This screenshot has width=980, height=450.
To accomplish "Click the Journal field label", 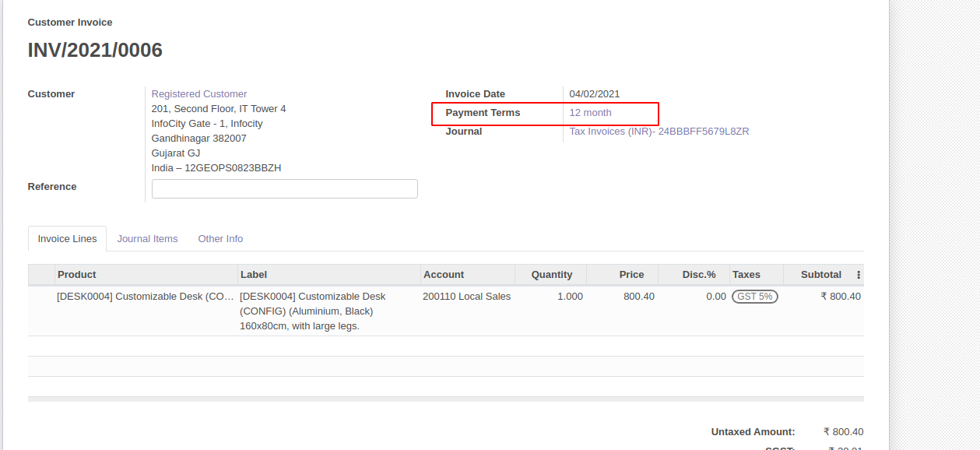I will tap(464, 132).
